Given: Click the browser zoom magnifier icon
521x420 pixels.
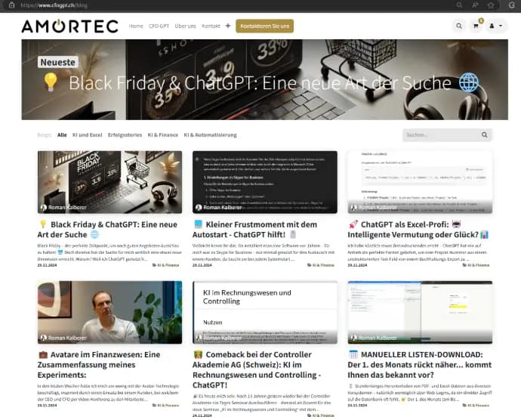Looking at the screenshot, I should coord(458,5).
